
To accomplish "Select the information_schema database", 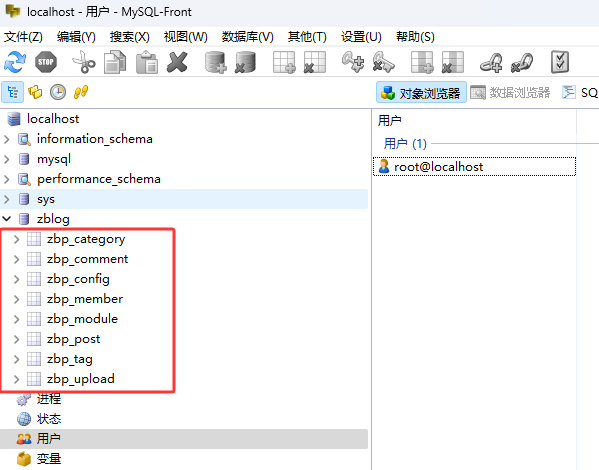I will (95, 139).
